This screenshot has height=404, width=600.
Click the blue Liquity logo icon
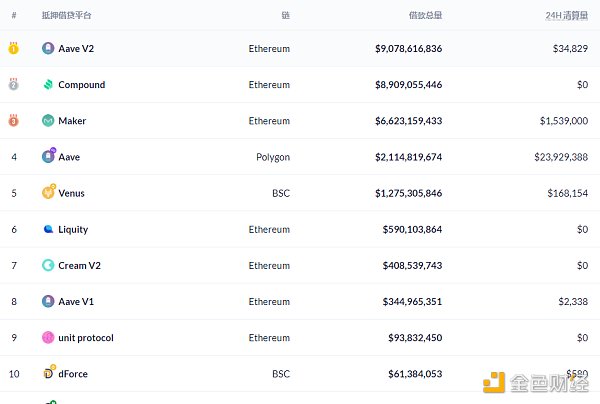click(x=48, y=229)
